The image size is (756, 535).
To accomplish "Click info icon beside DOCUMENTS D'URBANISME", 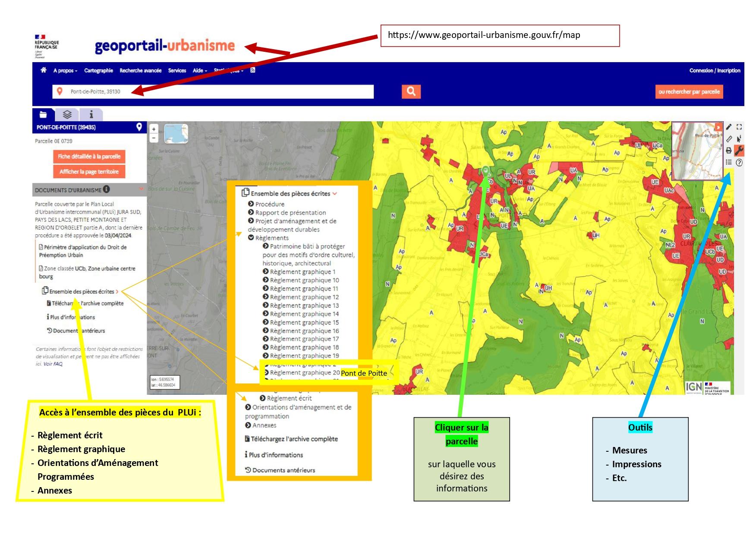I will pos(107,189).
